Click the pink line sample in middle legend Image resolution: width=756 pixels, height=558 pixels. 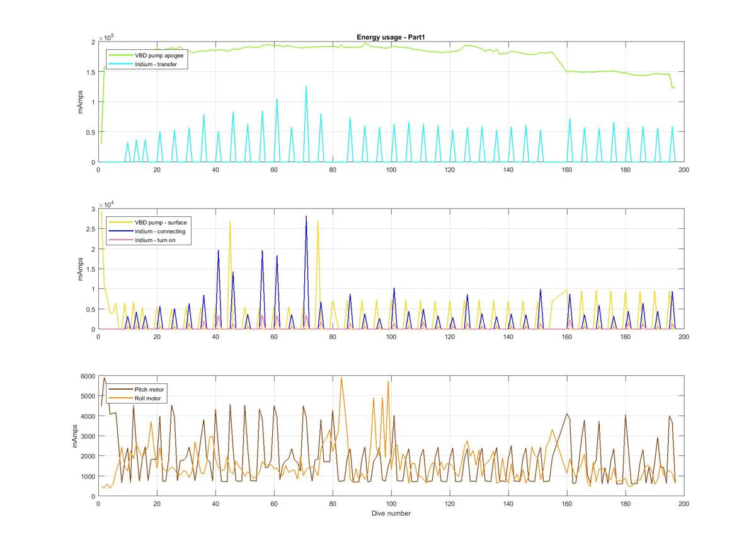pyautogui.click(x=121, y=240)
